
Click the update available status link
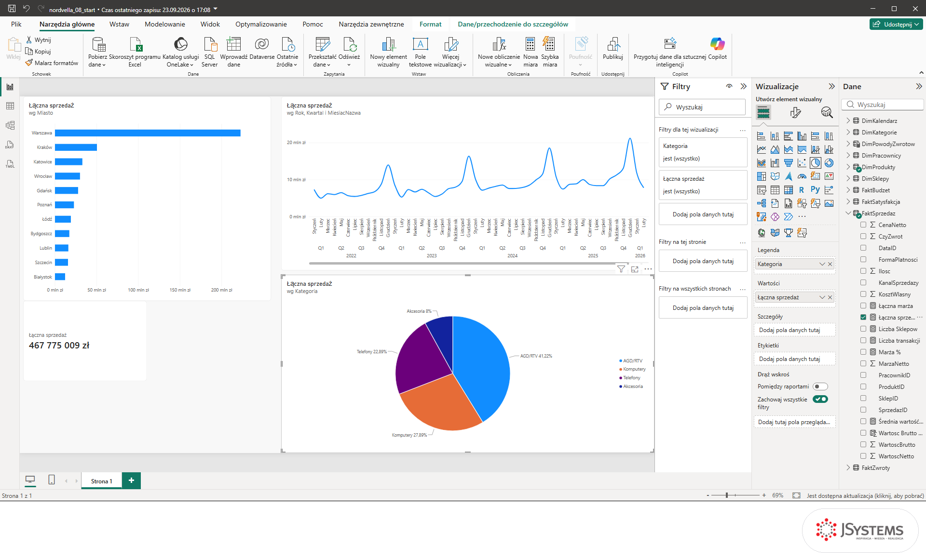click(865, 495)
